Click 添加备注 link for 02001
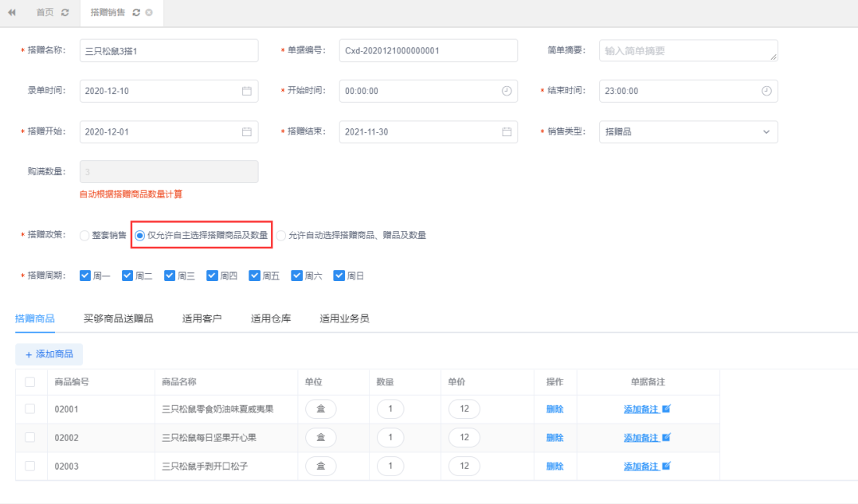This screenshot has width=858, height=504. point(641,409)
